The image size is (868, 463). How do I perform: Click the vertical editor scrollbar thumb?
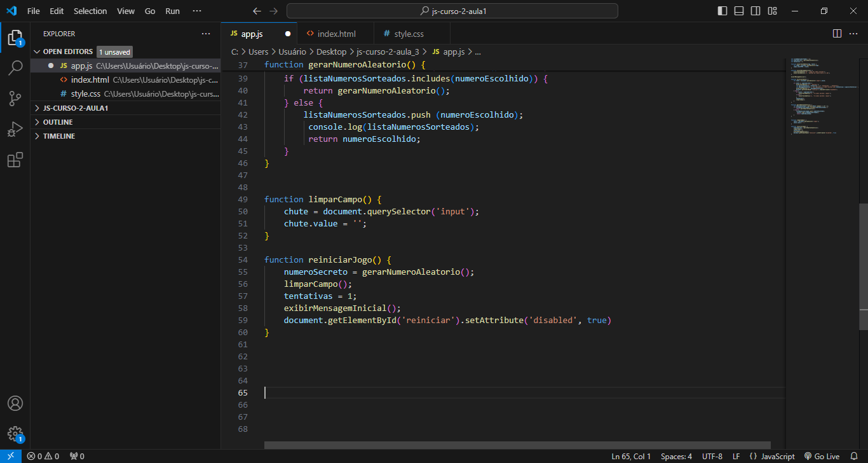(x=863, y=266)
